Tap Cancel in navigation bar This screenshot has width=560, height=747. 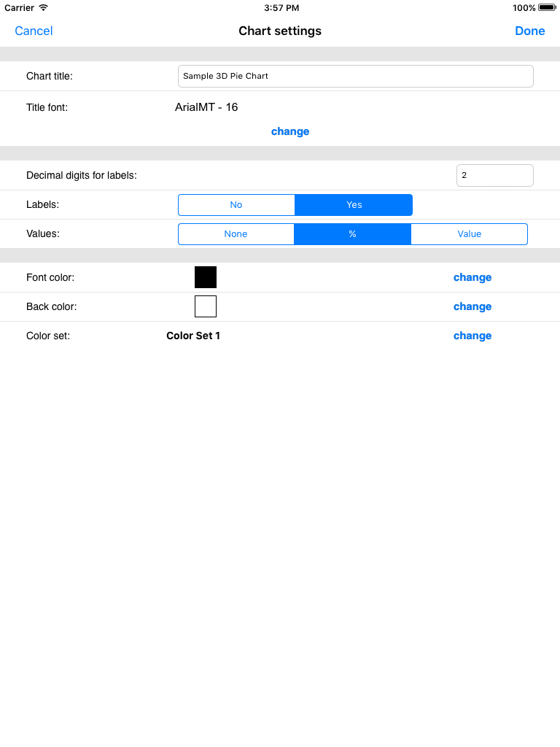(34, 31)
